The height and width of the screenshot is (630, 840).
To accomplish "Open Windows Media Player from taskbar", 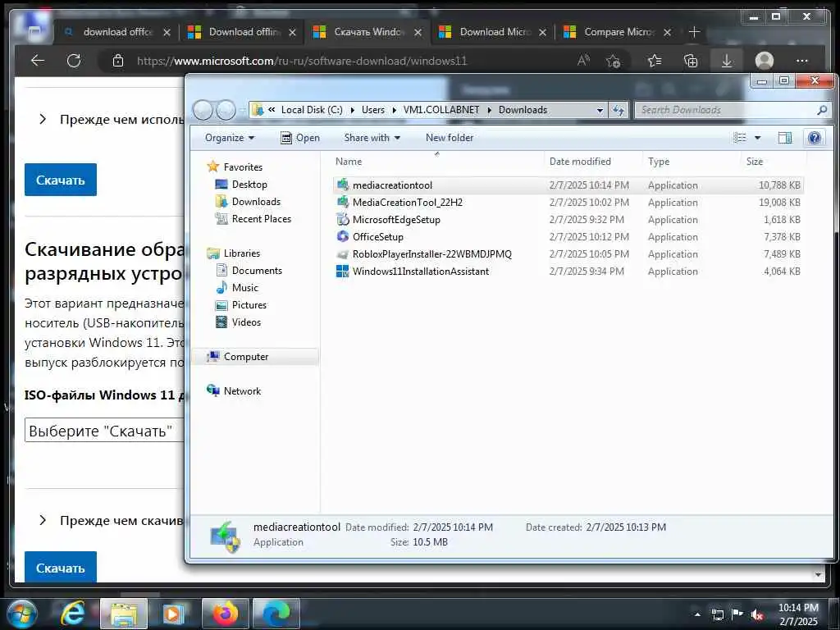I will point(173,614).
